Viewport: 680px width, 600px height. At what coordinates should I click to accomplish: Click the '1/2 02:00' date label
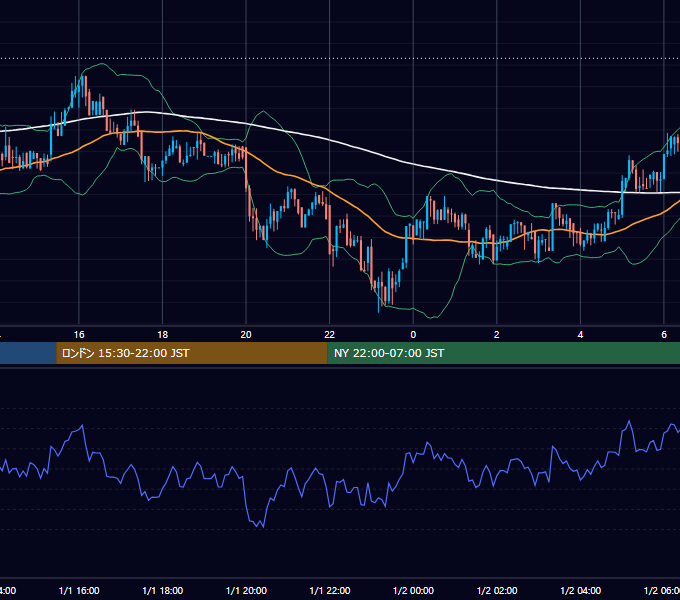coord(497,591)
